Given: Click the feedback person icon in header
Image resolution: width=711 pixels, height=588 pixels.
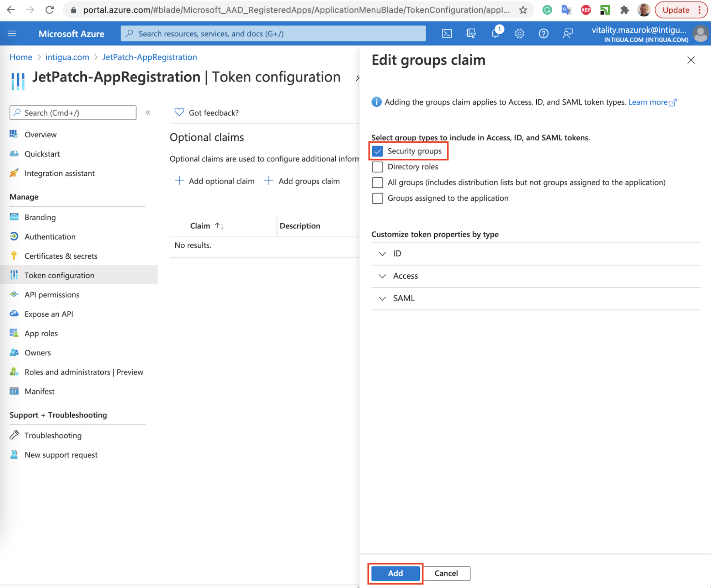Looking at the screenshot, I should [568, 33].
